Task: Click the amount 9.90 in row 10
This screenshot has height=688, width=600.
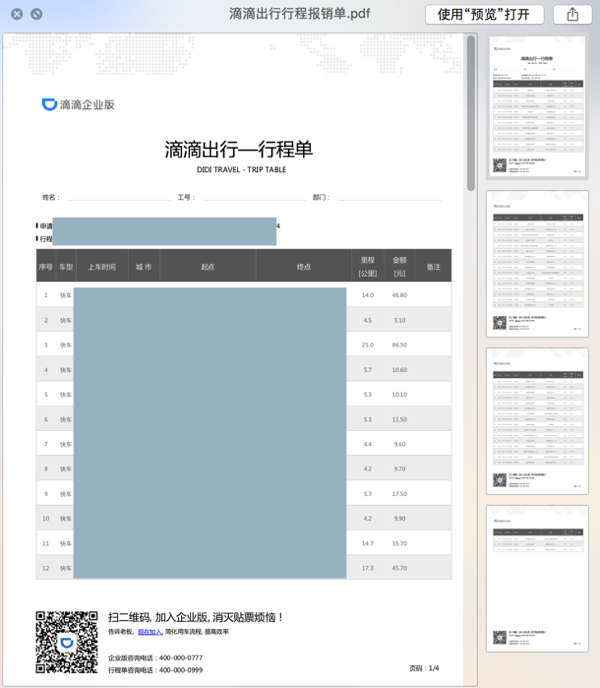Action: tap(399, 518)
